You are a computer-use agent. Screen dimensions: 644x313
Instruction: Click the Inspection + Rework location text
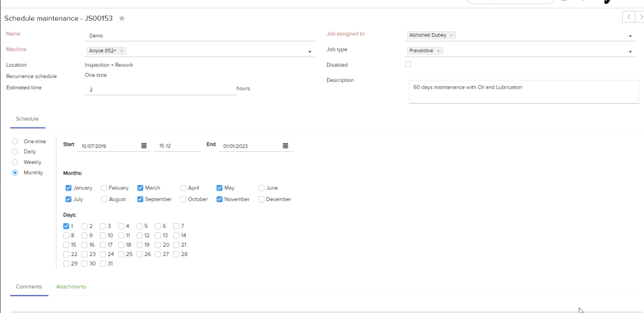[x=109, y=65]
